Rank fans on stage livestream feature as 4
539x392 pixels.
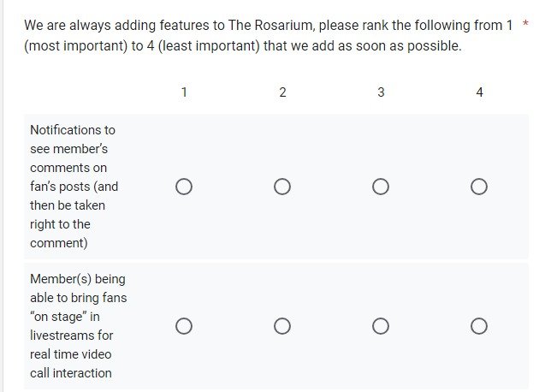point(479,326)
